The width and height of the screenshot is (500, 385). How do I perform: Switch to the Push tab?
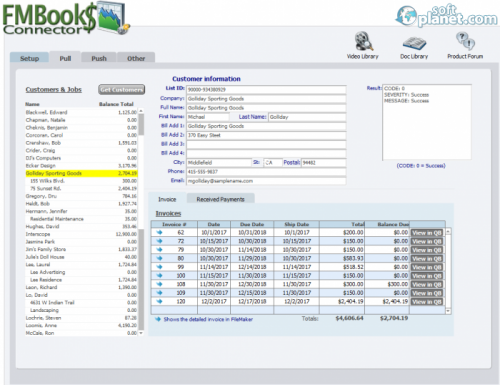pos(99,58)
